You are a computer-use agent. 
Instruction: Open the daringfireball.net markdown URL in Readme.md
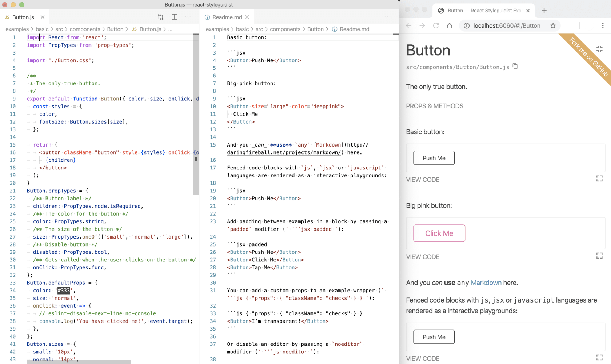[298, 148]
